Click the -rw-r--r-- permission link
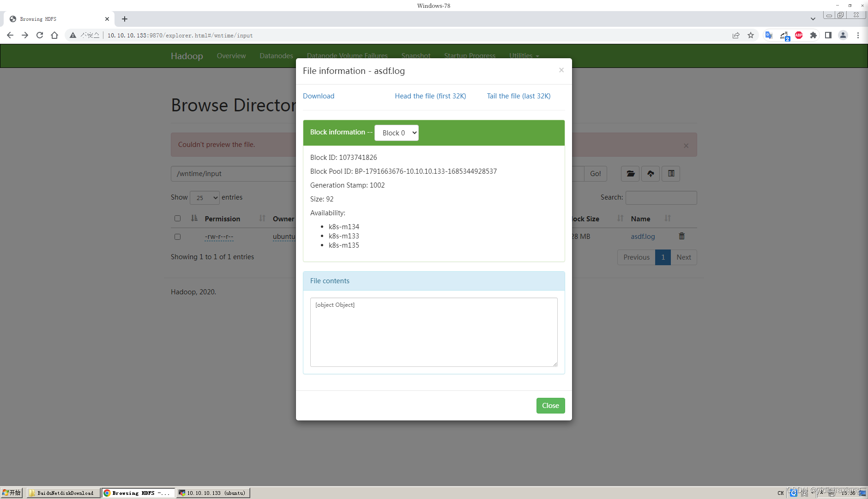Viewport: 868px width, 499px height. 219,237
